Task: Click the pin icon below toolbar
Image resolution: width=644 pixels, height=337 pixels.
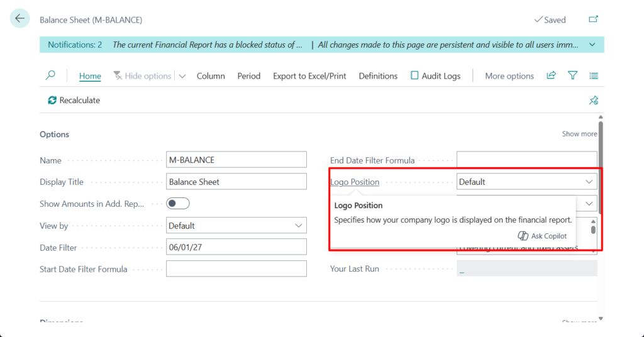Action: (x=593, y=101)
